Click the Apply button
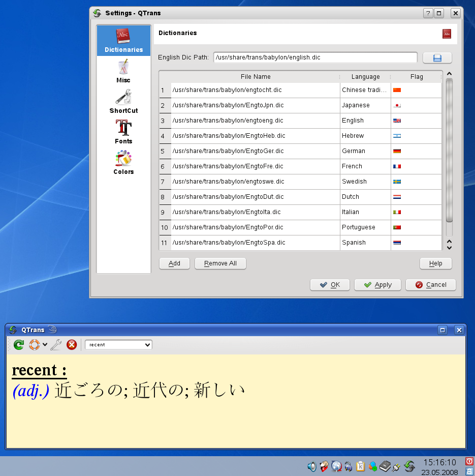The width and height of the screenshot is (475, 476). coord(377,285)
